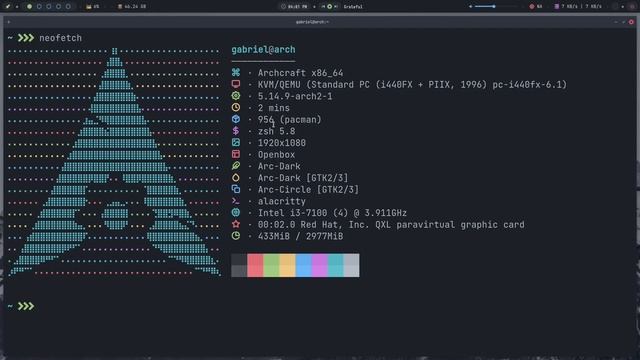The width and height of the screenshot is (640, 360).
Task: Select the '5.14.9-arch2-1' kernel text
Action: [x=295, y=96]
